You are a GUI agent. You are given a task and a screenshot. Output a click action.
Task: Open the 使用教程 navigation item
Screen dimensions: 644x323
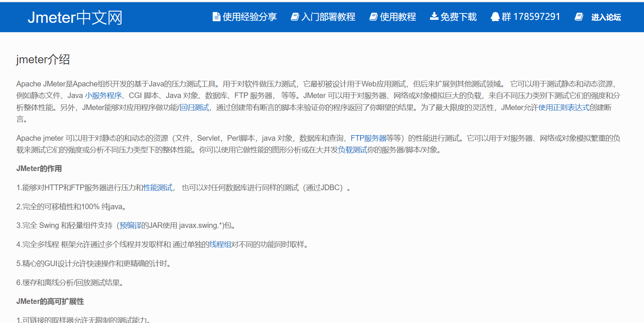click(398, 17)
